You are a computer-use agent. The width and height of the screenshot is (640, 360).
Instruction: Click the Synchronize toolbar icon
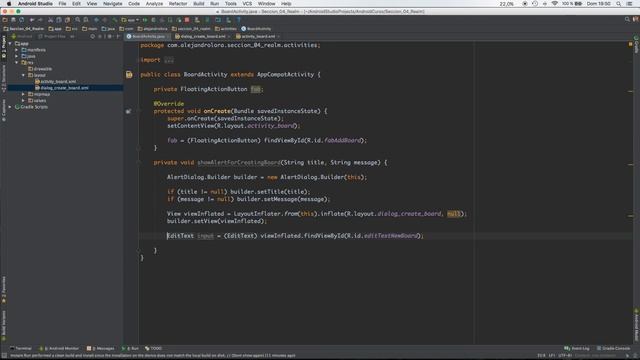pos(21,20)
